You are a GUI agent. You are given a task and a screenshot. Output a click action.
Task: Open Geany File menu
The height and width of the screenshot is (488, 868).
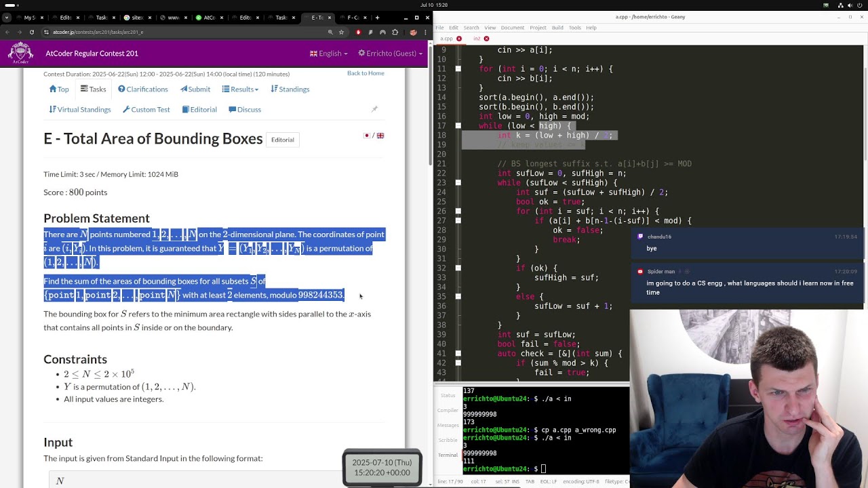point(439,28)
